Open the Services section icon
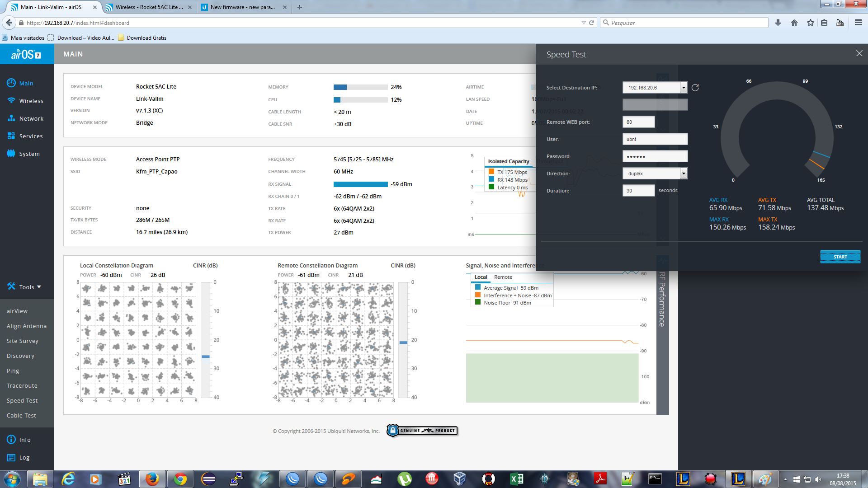Viewport: 868px width, 488px height. tap(11, 136)
